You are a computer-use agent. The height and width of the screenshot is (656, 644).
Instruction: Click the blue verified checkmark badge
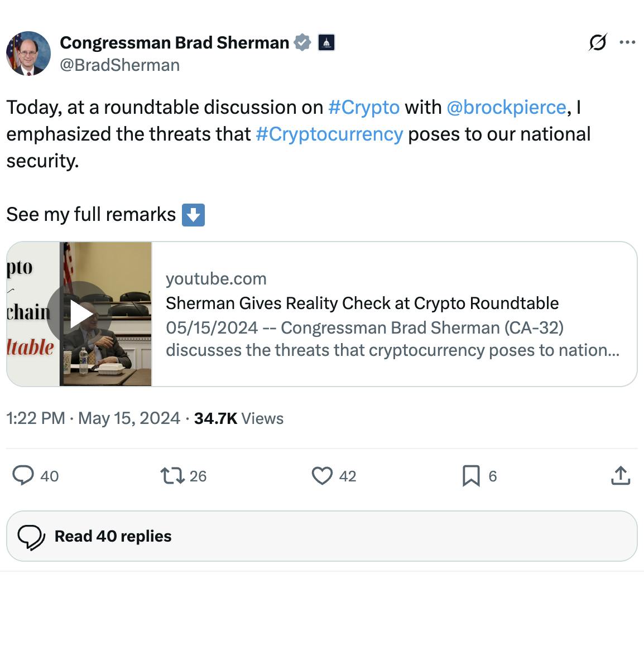click(x=302, y=42)
